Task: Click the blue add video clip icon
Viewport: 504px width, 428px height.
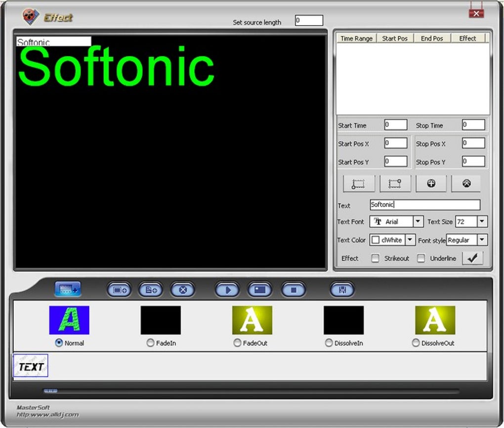Action: [68, 290]
